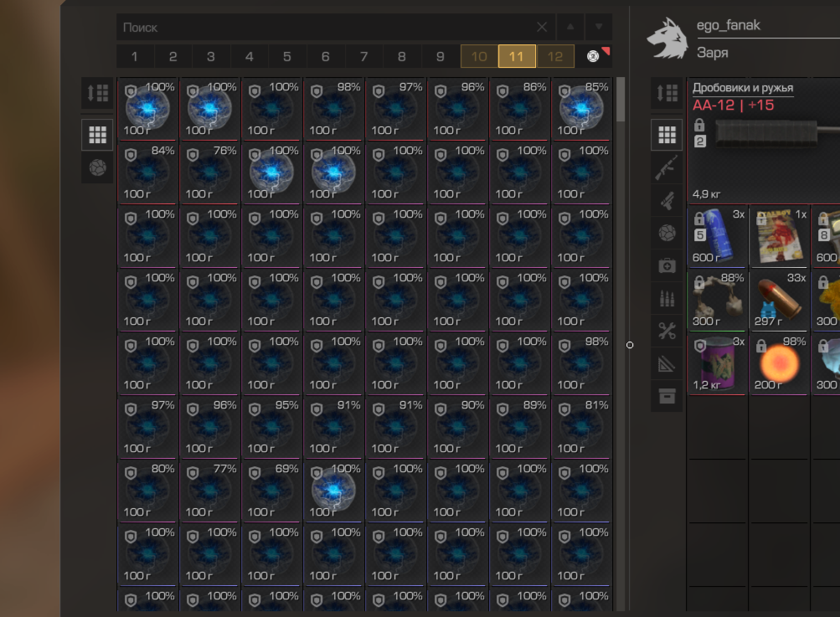Select the blue energy drink can 3x

(x=718, y=237)
